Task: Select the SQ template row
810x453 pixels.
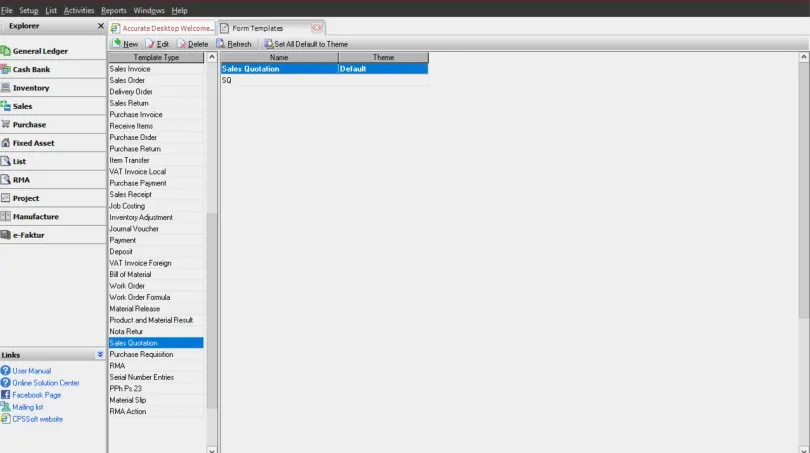Action: [x=227, y=80]
